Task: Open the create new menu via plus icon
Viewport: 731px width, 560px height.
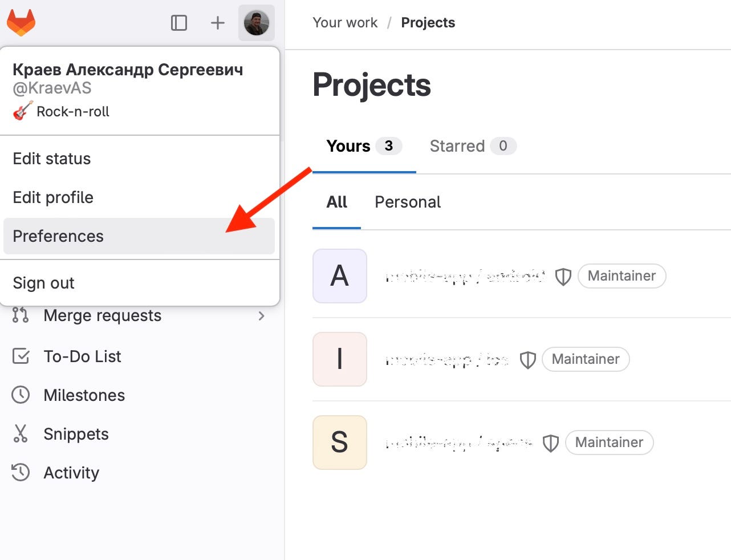Action: (217, 23)
